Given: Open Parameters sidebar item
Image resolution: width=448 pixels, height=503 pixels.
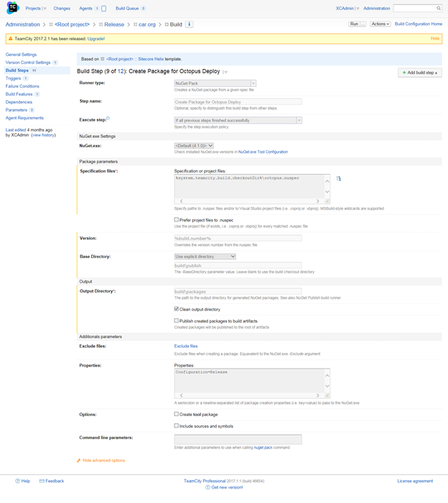Looking at the screenshot, I should pyautogui.click(x=17, y=110).
